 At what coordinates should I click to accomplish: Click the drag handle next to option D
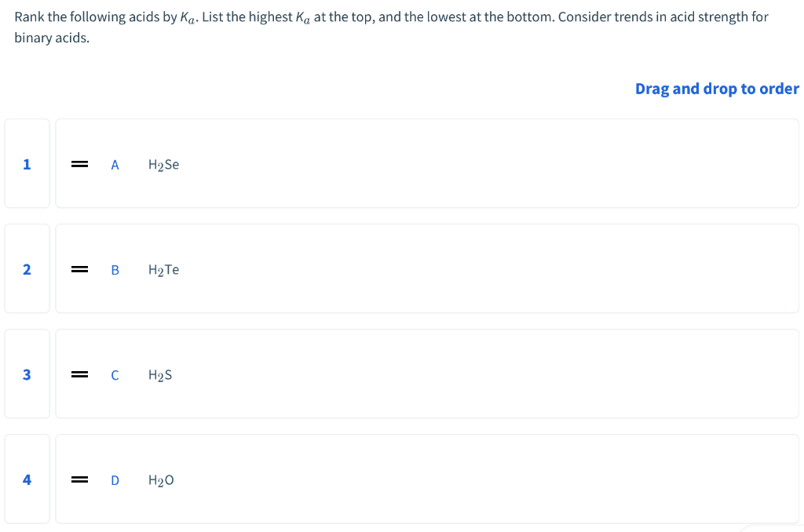pyautogui.click(x=79, y=479)
